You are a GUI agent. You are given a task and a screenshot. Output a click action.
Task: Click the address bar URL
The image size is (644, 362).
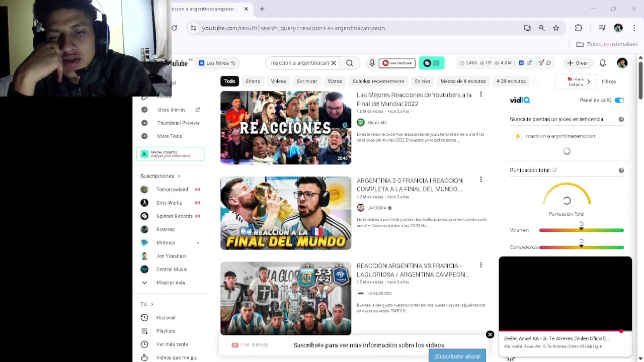point(293,28)
